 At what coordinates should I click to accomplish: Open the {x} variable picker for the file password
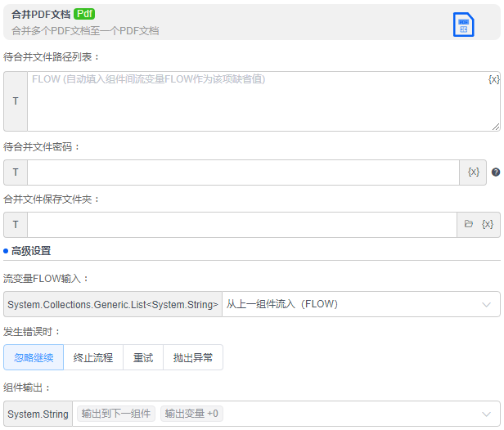click(x=473, y=172)
